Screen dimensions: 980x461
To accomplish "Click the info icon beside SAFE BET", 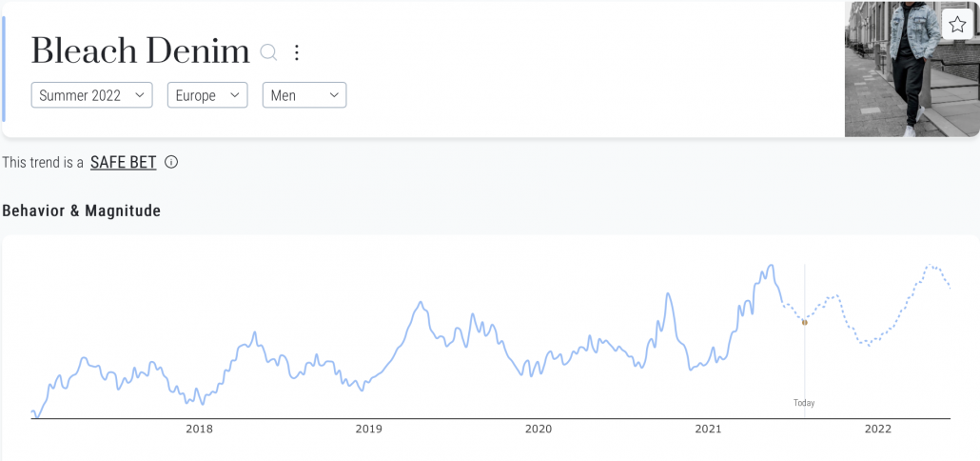I will coord(170,163).
